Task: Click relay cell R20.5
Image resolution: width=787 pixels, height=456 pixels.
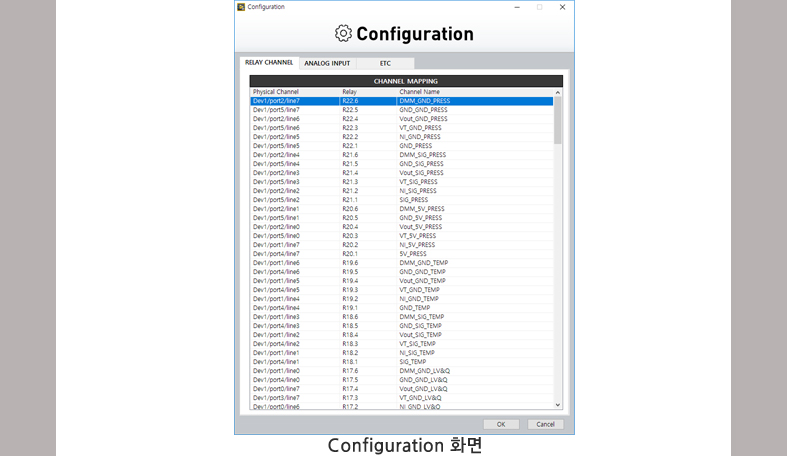Action: tap(350, 218)
